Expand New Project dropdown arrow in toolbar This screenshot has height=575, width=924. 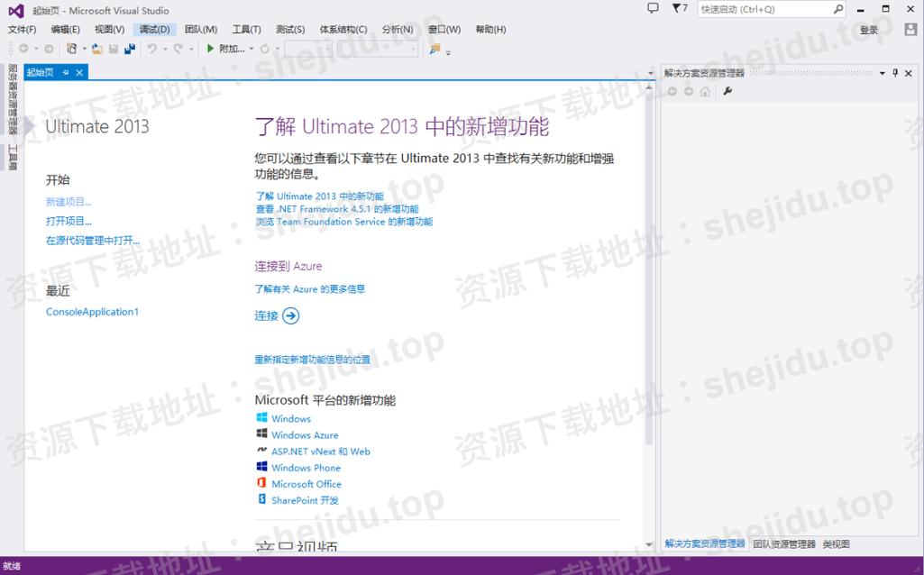84,49
